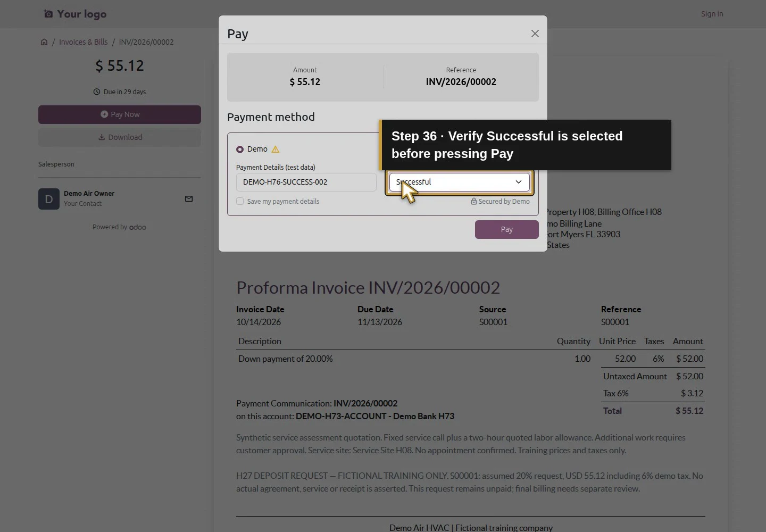The height and width of the screenshot is (532, 766).
Task: Select the Demo Air Owner name
Action: (89, 194)
